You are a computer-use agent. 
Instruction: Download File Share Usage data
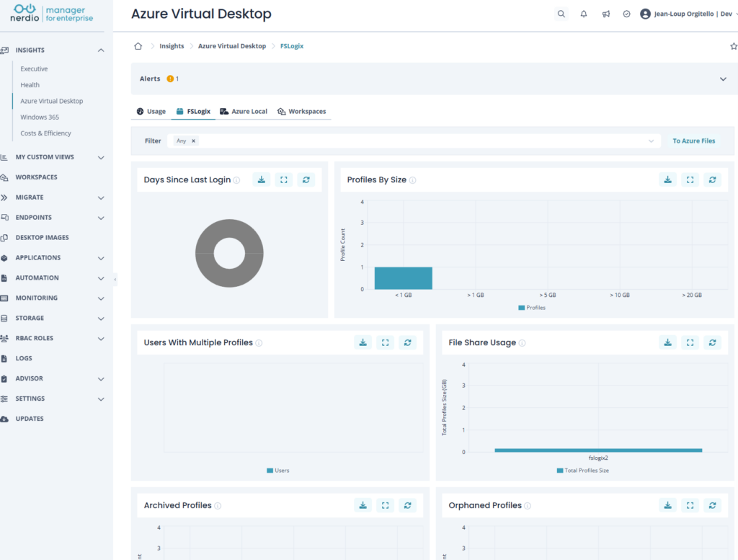[667, 342]
